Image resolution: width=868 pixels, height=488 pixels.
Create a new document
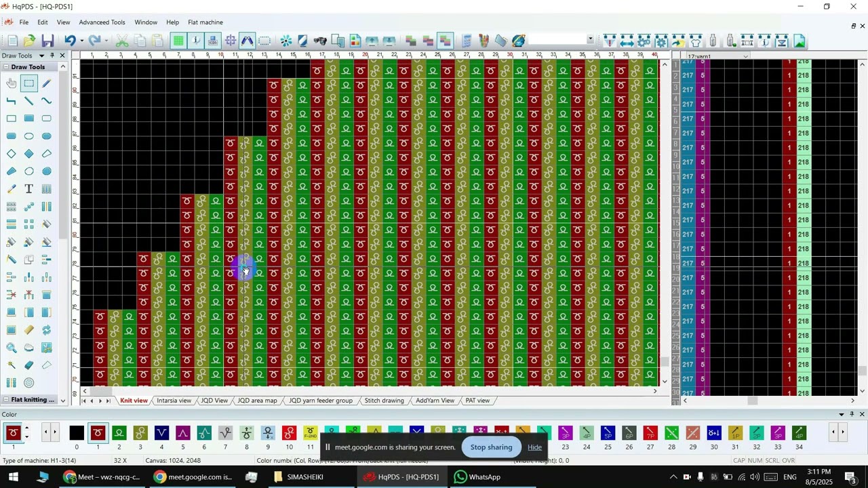point(12,41)
